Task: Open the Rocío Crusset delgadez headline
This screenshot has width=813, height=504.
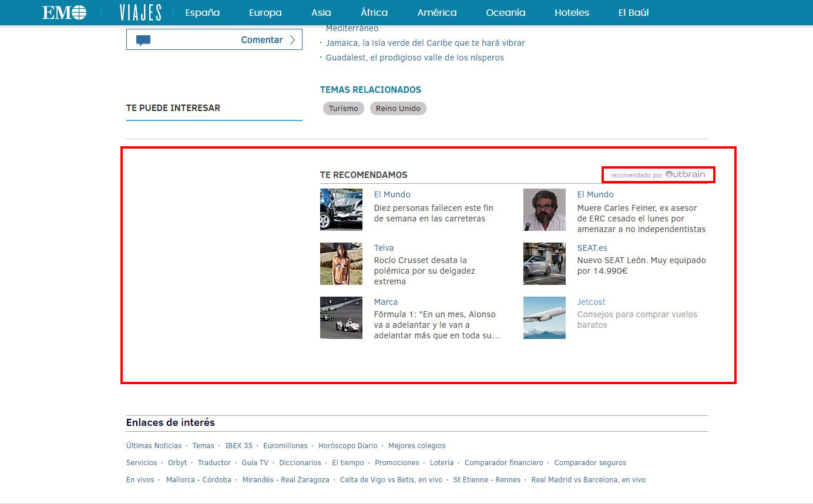Action: click(425, 271)
